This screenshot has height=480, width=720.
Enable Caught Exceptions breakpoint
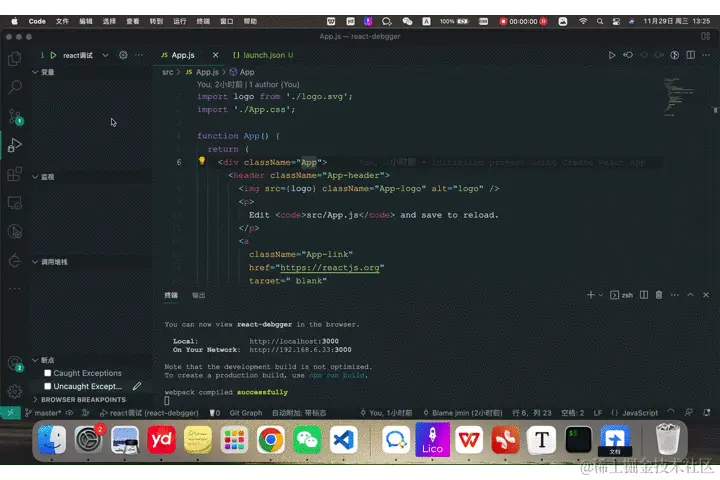click(x=47, y=373)
